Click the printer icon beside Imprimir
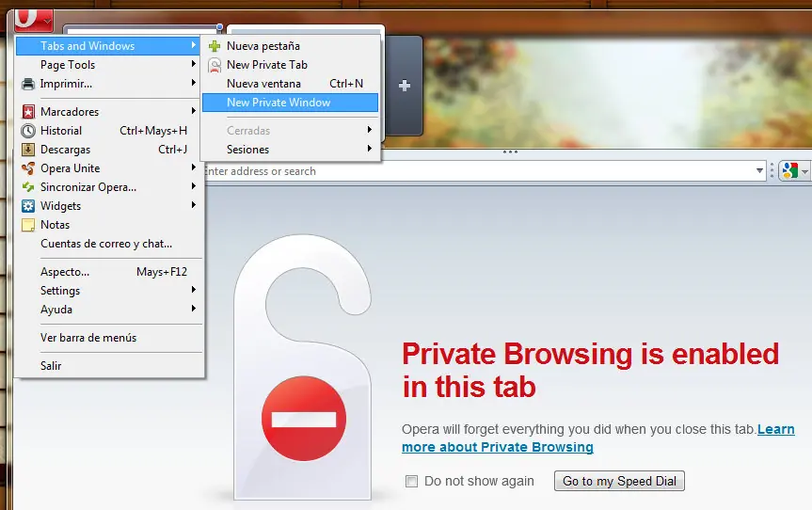The height and width of the screenshot is (510, 812). [28, 84]
